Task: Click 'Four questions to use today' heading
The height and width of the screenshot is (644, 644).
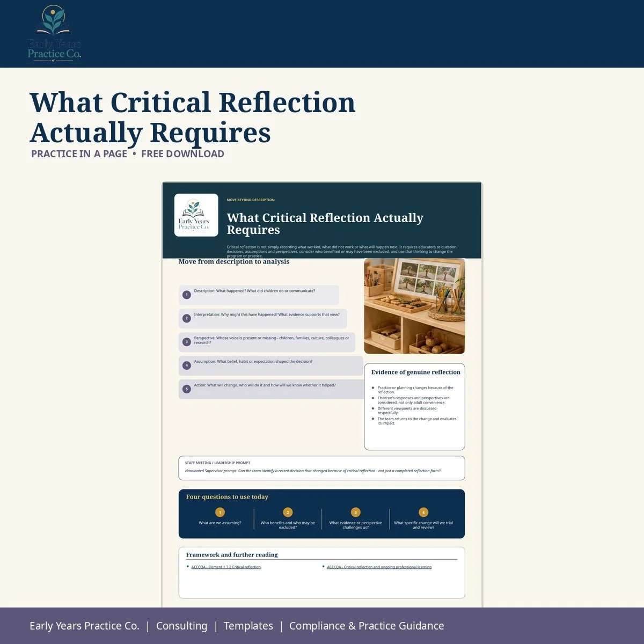Action: pyautogui.click(x=227, y=497)
